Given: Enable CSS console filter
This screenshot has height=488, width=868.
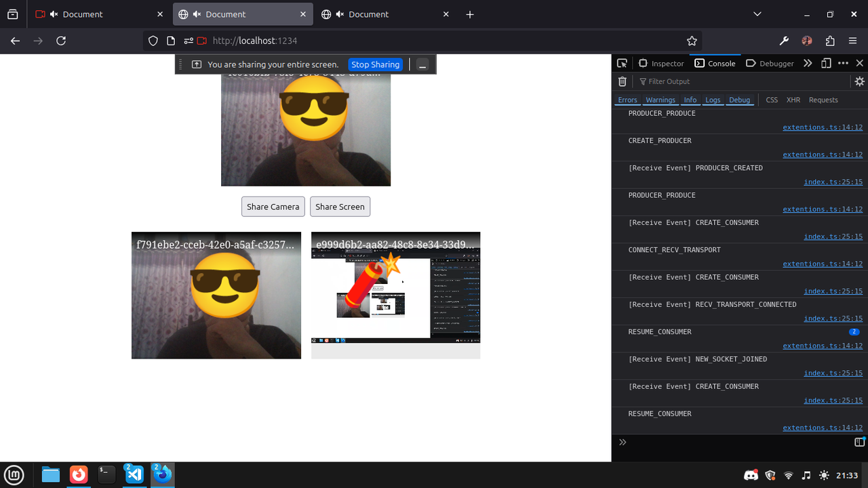Looking at the screenshot, I should [772, 100].
